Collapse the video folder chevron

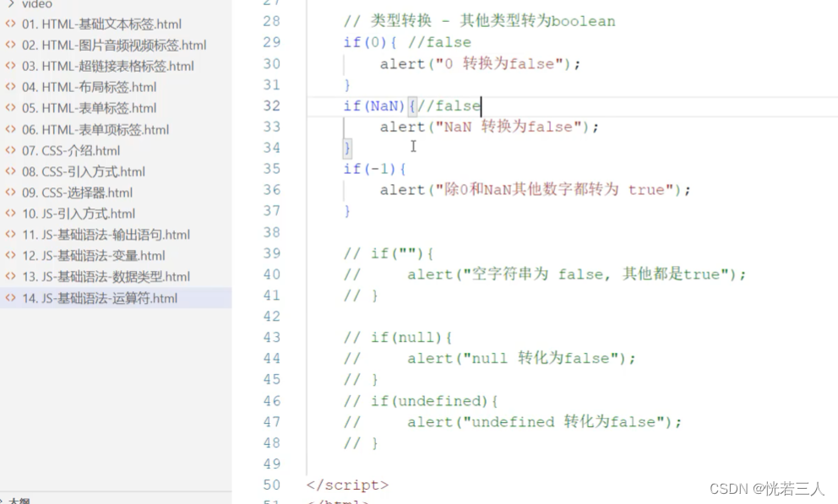click(x=11, y=3)
